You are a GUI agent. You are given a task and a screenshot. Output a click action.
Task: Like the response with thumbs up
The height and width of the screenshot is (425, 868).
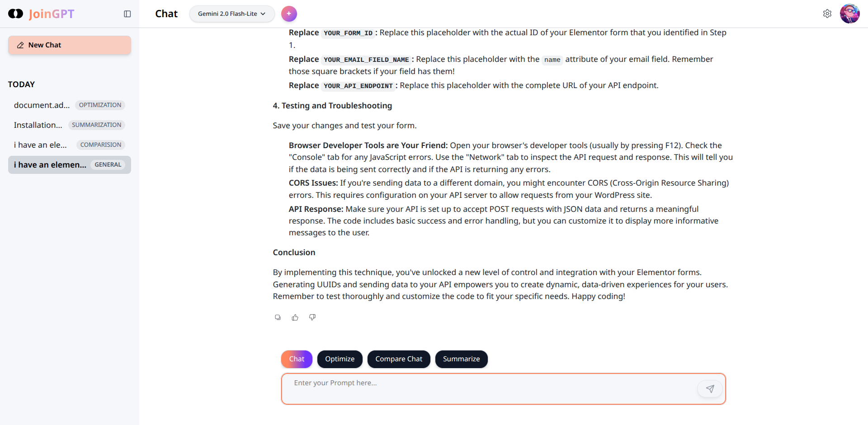coord(295,318)
